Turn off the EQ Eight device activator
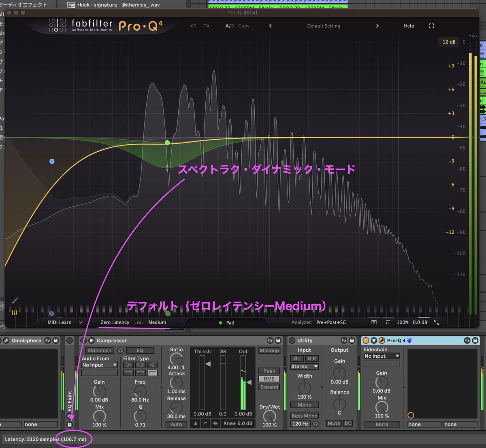 [70, 341]
